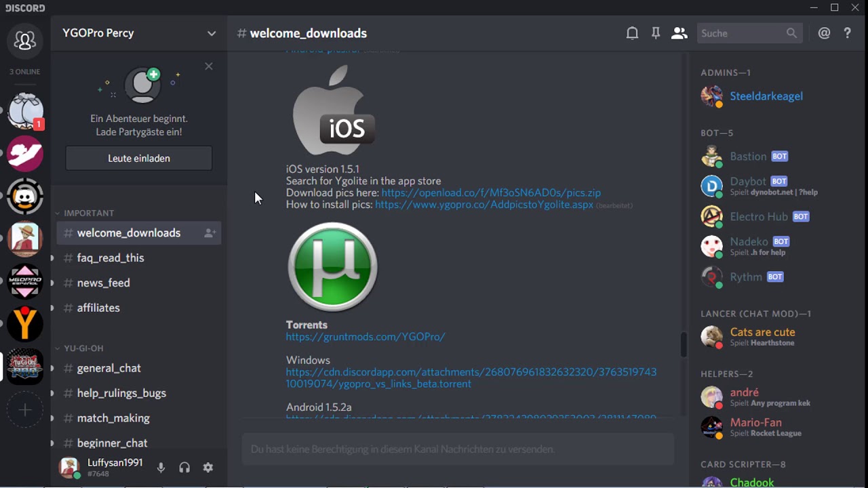Open the YGOPro Español server
The height and width of the screenshot is (488, 868).
coord(25,282)
